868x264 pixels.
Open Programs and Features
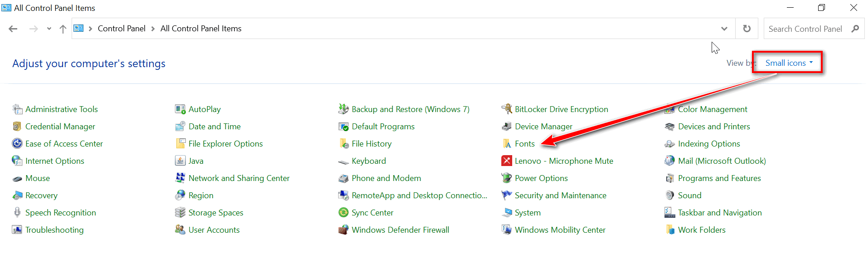click(719, 178)
